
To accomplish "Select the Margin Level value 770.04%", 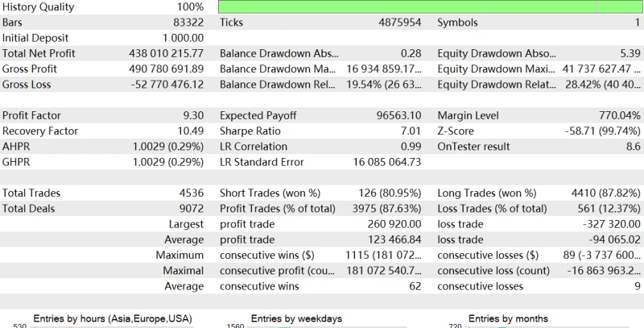I will [x=619, y=116].
